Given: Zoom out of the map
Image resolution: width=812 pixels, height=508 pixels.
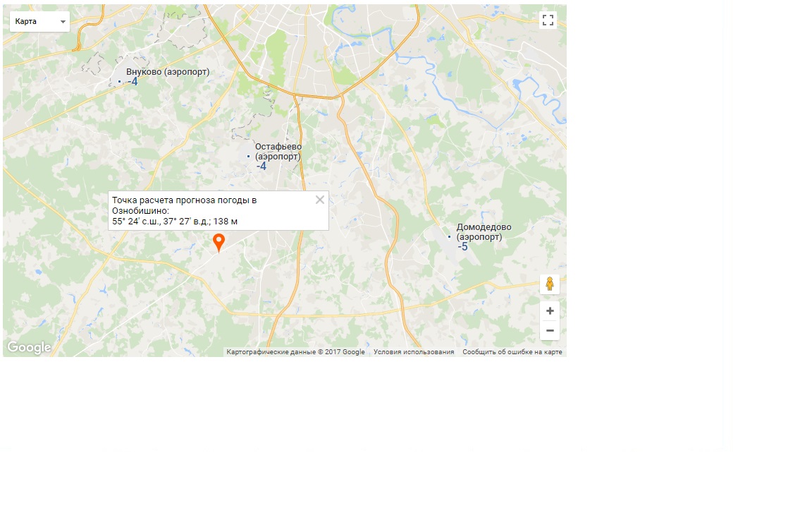Looking at the screenshot, I should pyautogui.click(x=550, y=331).
